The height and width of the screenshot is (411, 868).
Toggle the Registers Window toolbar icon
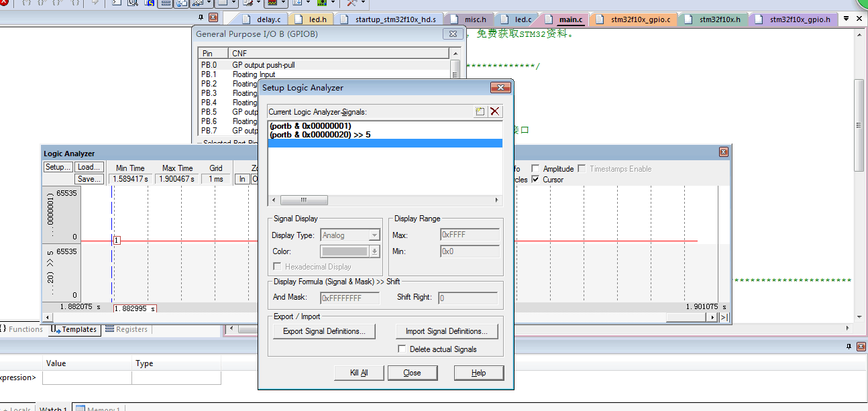pos(166,3)
